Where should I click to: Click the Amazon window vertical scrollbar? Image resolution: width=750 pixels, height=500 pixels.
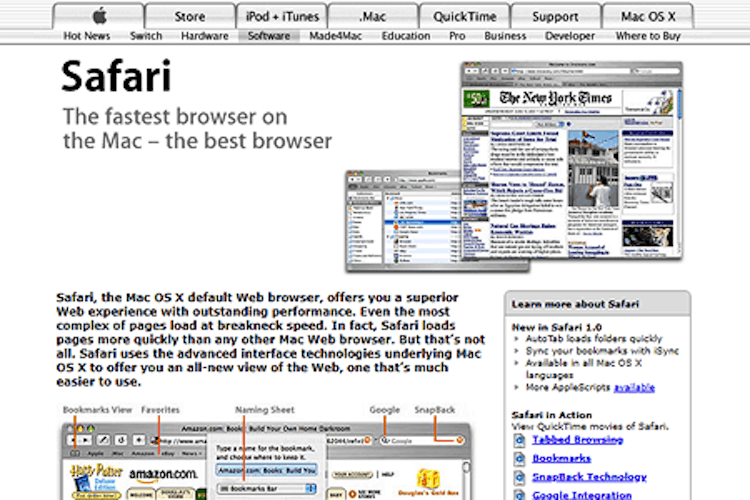[x=466, y=481]
